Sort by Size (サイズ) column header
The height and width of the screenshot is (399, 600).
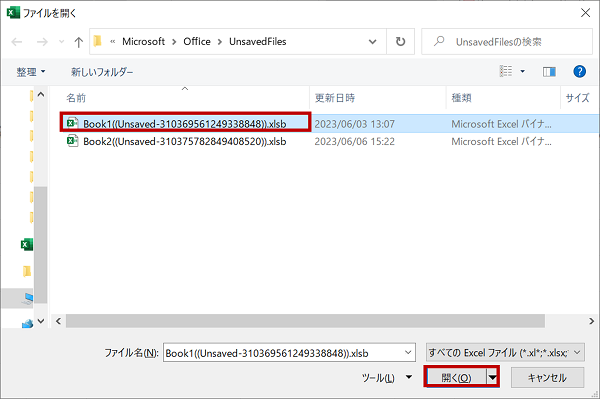pyautogui.click(x=579, y=98)
